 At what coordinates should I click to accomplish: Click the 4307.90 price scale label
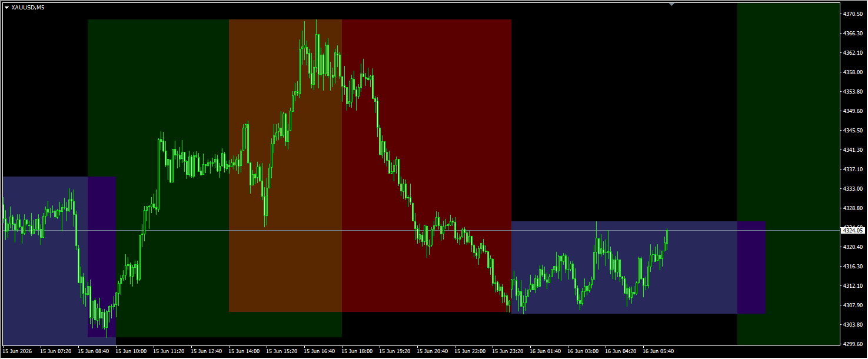point(852,305)
